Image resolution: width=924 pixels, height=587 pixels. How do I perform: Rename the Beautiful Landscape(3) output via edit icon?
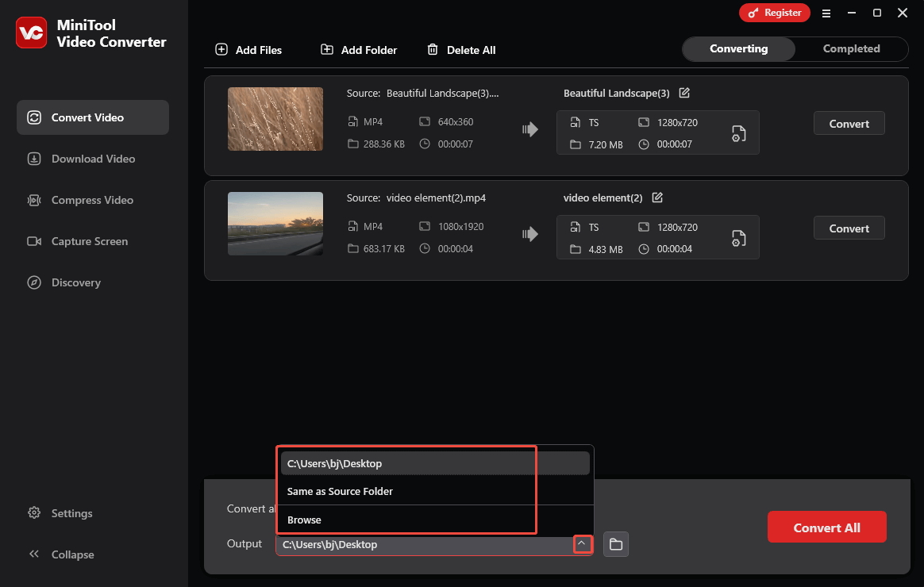click(x=684, y=93)
